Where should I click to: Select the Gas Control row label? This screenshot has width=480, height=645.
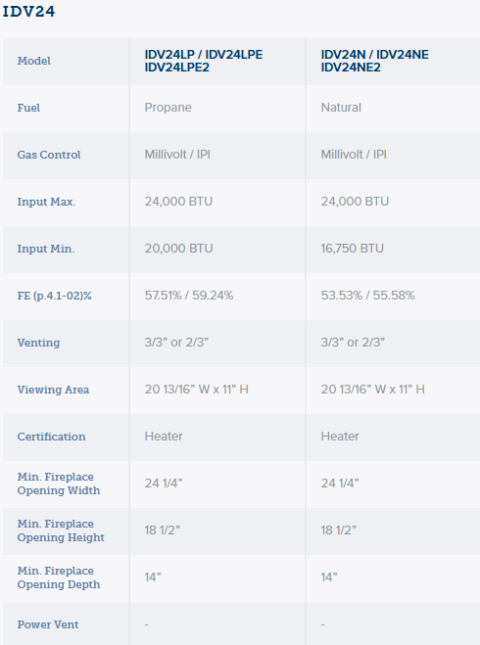49,155
